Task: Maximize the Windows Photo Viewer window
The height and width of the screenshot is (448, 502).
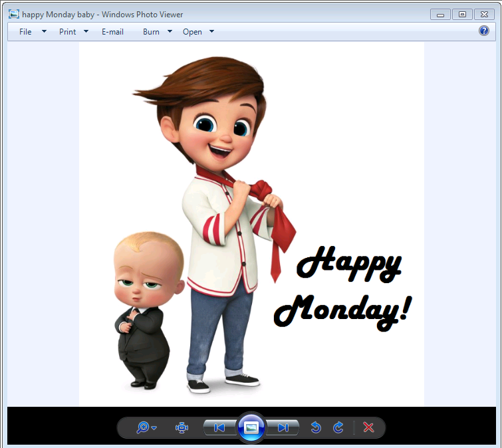Action: pyautogui.click(x=462, y=15)
